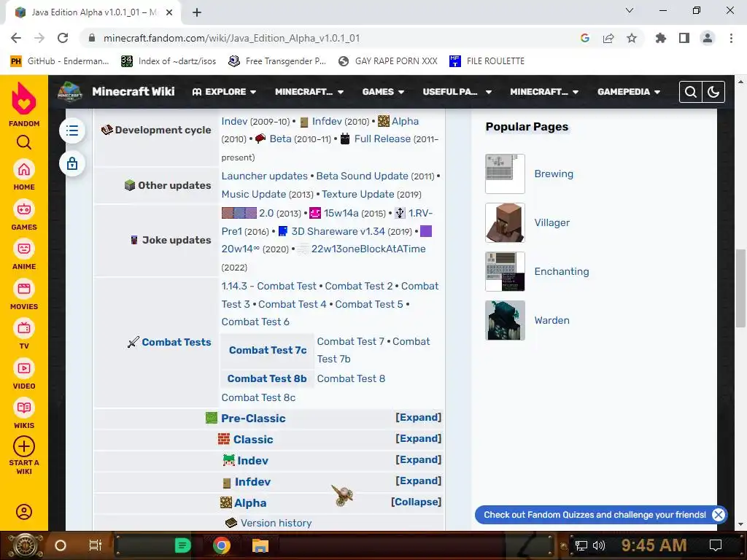Expand the Pre-Classic section
This screenshot has height=560, width=747.
click(x=418, y=418)
